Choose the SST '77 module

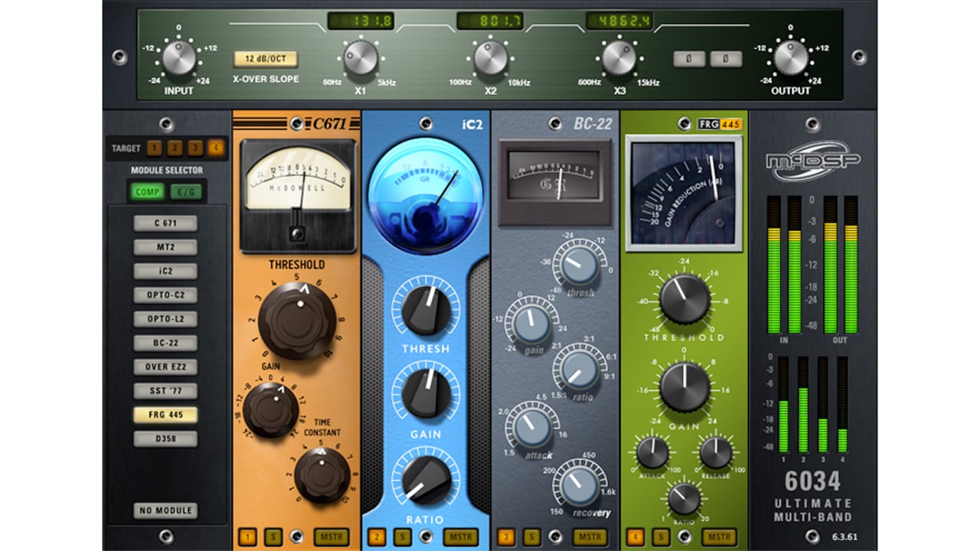tap(165, 391)
